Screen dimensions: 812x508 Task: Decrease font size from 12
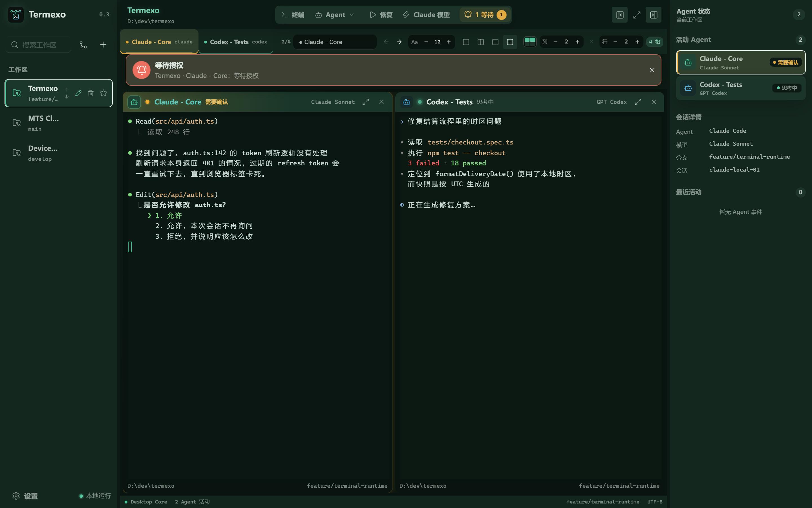click(x=426, y=42)
